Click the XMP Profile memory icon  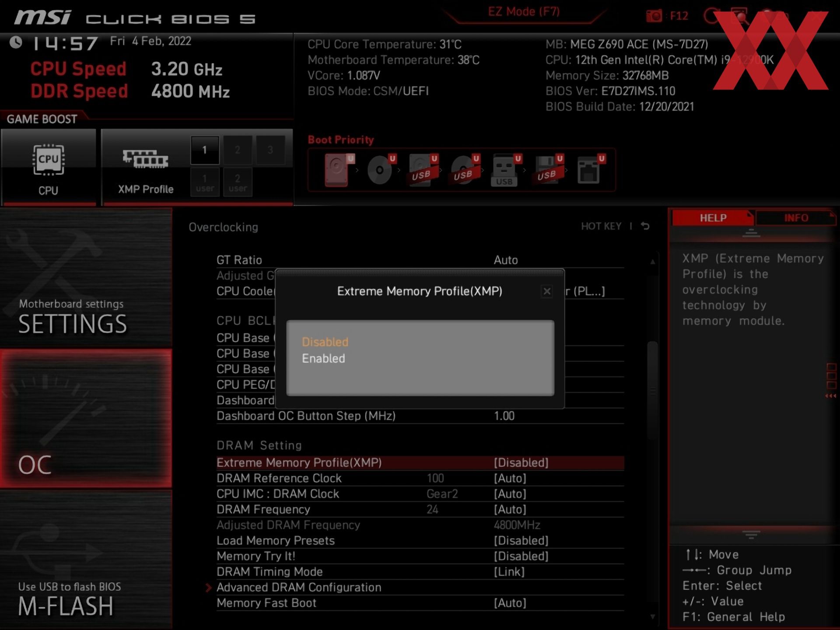click(146, 159)
